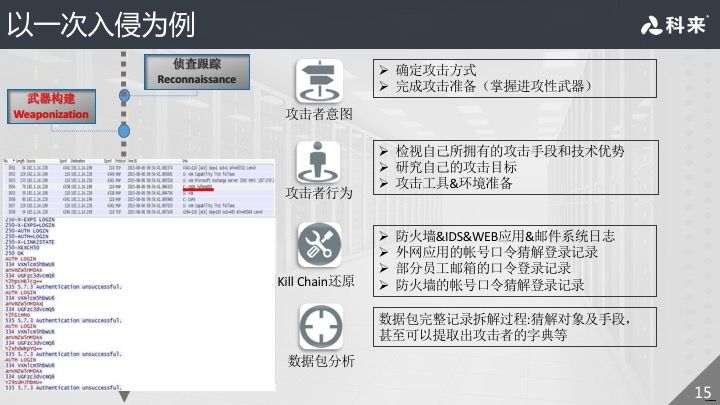This screenshot has width=720, height=405.
Task: Click the large blue timeline node near Weaponization
Action: 124,131
